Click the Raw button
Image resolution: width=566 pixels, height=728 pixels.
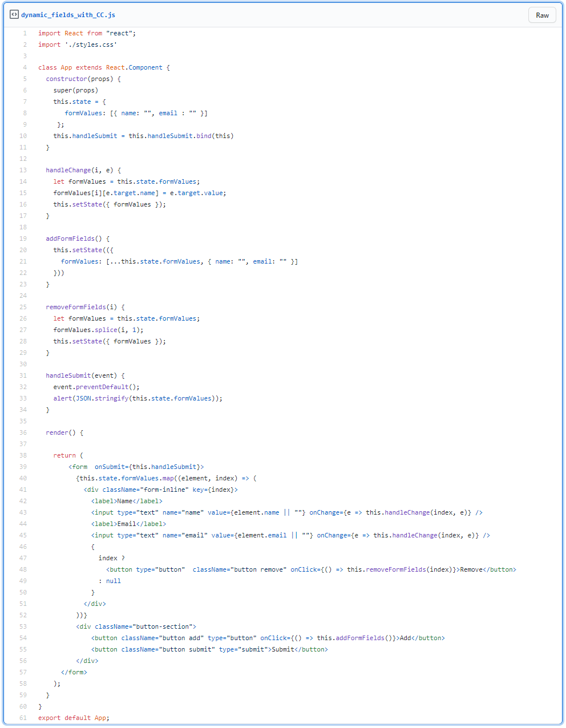coord(541,15)
